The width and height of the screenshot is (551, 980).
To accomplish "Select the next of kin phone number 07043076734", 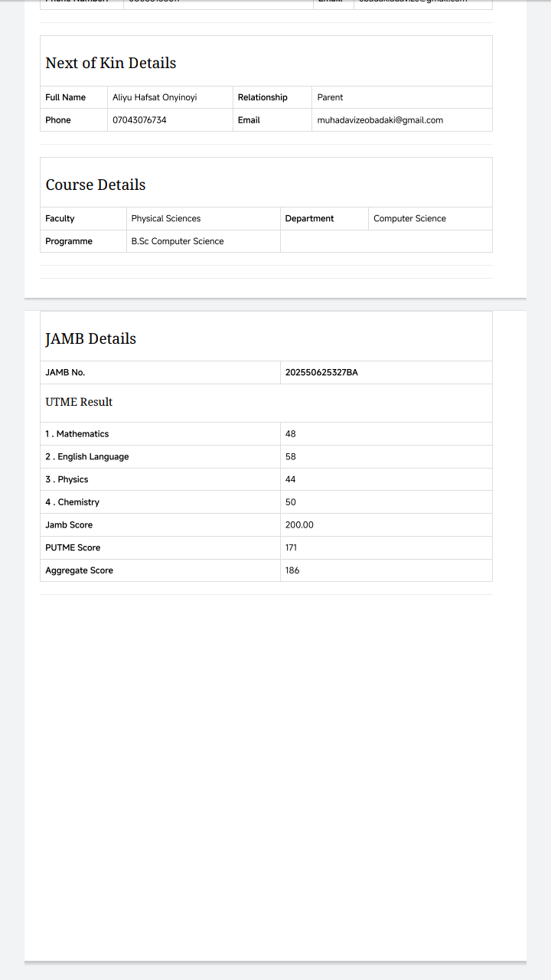I will tap(139, 120).
